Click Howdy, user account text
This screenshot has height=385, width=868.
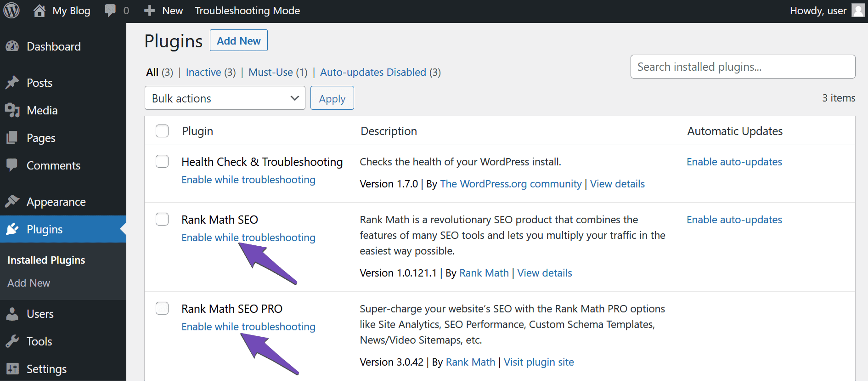tap(818, 11)
